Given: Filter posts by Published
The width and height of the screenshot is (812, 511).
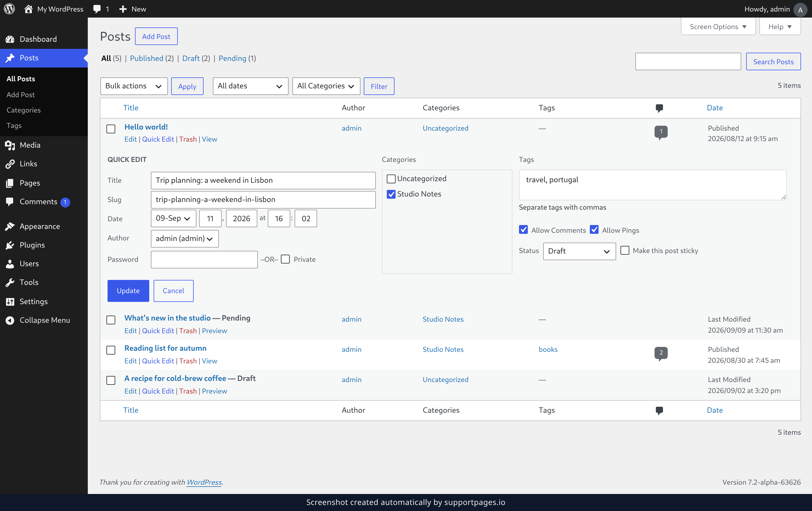Looking at the screenshot, I should pyautogui.click(x=147, y=58).
